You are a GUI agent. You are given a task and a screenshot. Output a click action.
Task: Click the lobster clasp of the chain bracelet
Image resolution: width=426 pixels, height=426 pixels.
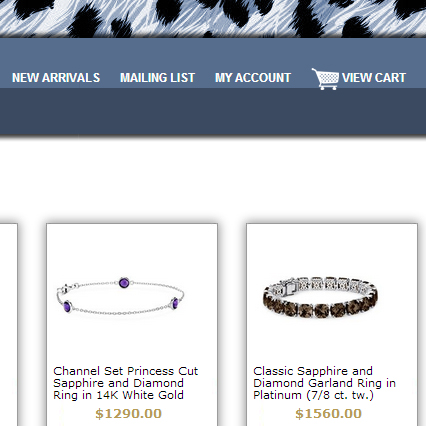pyautogui.click(x=66, y=288)
